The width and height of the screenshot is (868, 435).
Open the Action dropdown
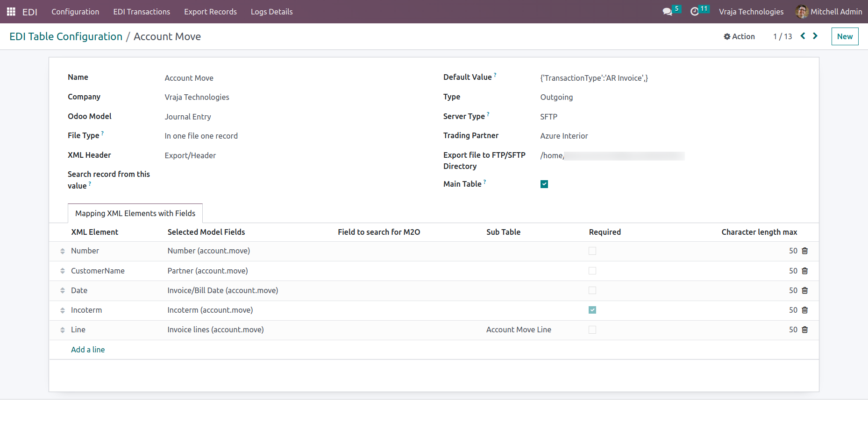739,36
